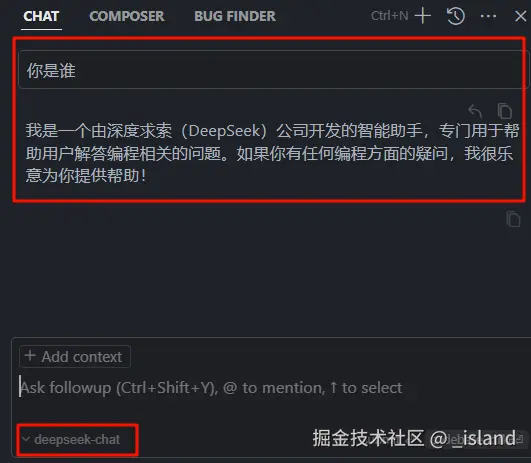The height and width of the screenshot is (463, 531).
Task: Click the Add context button
Action: 75,356
